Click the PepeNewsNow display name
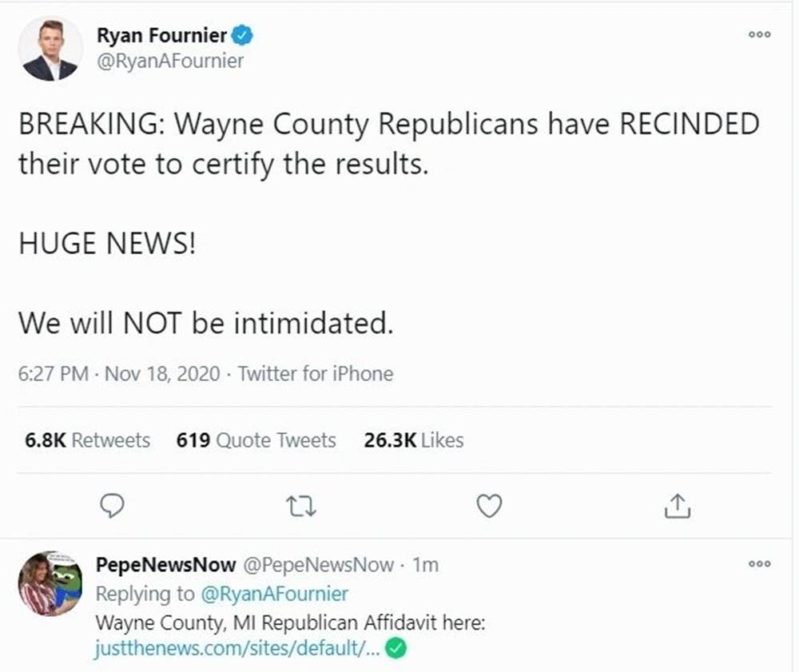The height and width of the screenshot is (672, 799). [165, 565]
